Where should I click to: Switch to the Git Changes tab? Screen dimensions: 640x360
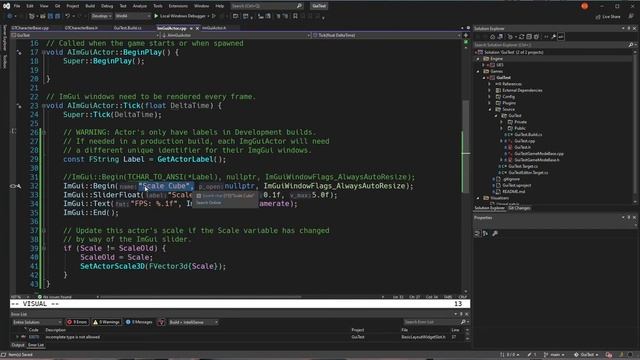click(x=519, y=208)
